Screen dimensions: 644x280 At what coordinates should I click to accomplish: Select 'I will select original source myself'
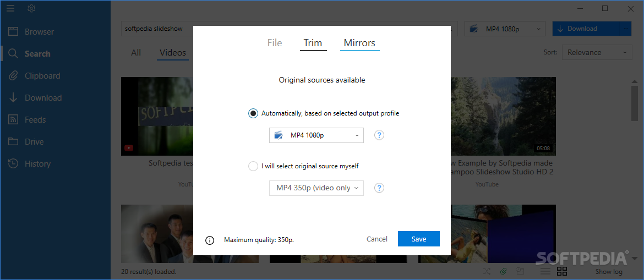[x=253, y=166]
